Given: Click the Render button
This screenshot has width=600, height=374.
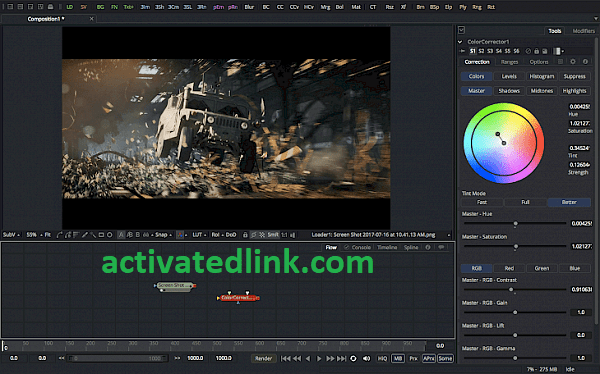Looking at the screenshot, I should 263,358.
